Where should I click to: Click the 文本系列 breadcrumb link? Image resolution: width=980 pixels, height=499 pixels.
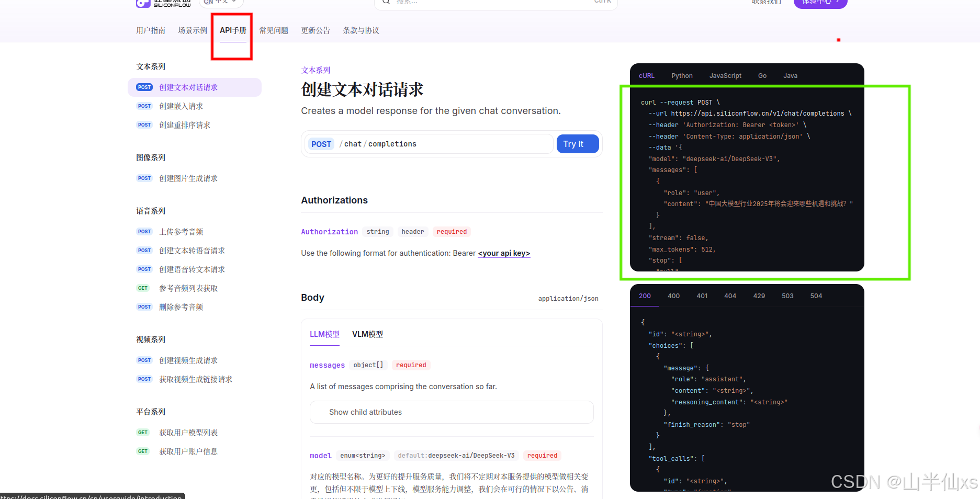pyautogui.click(x=316, y=70)
